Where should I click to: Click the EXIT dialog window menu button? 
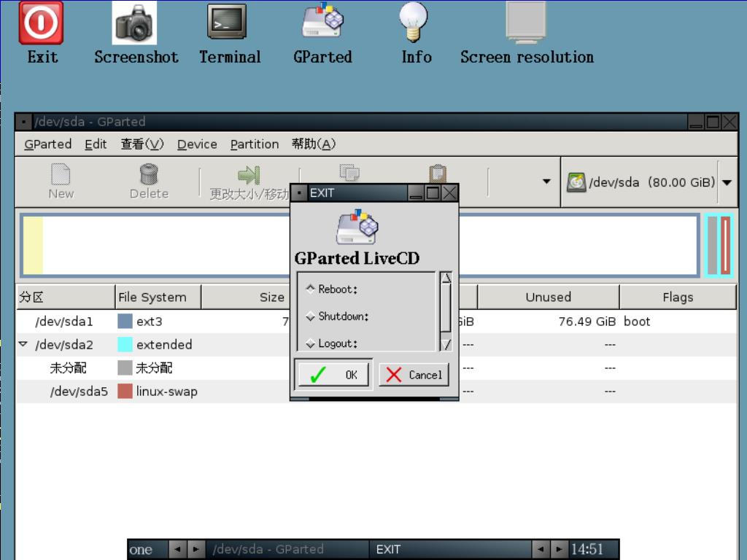coord(299,192)
